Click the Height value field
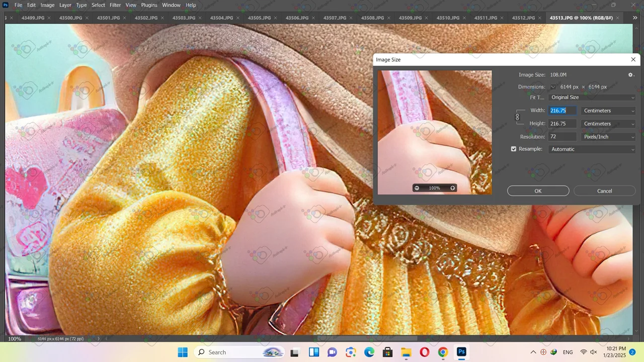This screenshot has height=362, width=644. pyautogui.click(x=562, y=124)
